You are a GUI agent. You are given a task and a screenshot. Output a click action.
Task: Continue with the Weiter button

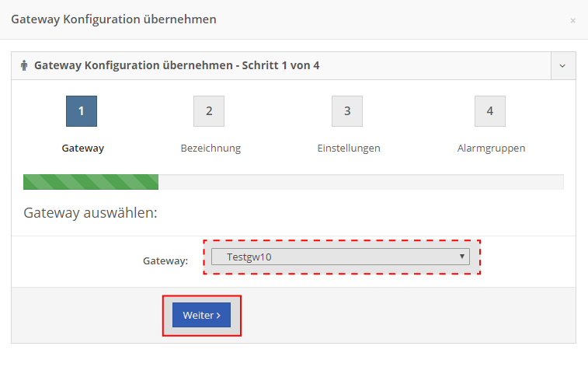pyautogui.click(x=202, y=315)
